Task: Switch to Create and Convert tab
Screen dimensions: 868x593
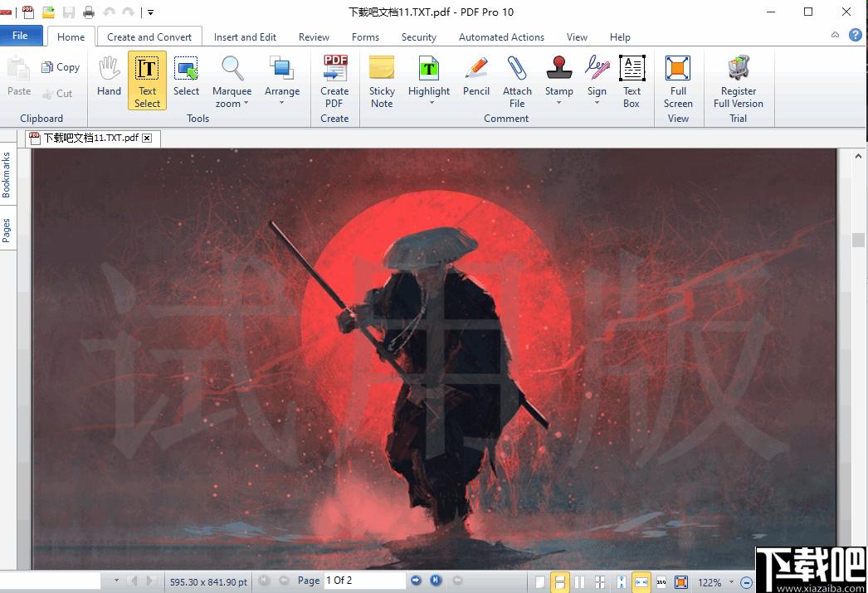Action: tap(149, 37)
